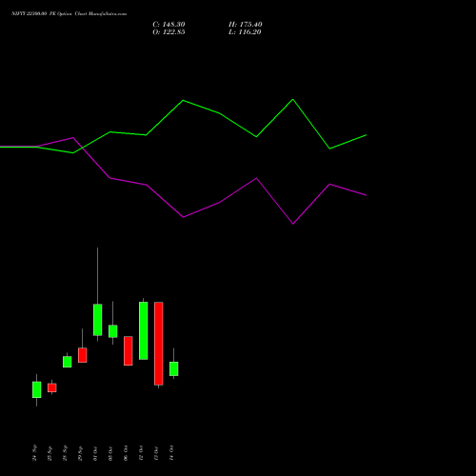Image resolution: width=476 pixels, height=476 pixels.
Task: Select the high value 'H: 175.40'
Action: coord(246,25)
